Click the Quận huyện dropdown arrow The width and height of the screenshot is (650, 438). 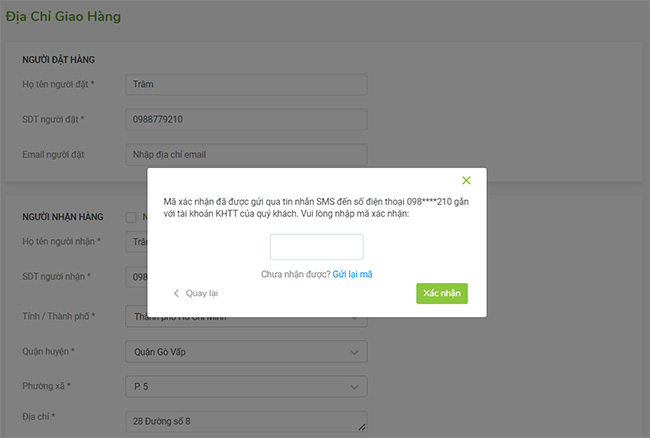pyautogui.click(x=355, y=352)
